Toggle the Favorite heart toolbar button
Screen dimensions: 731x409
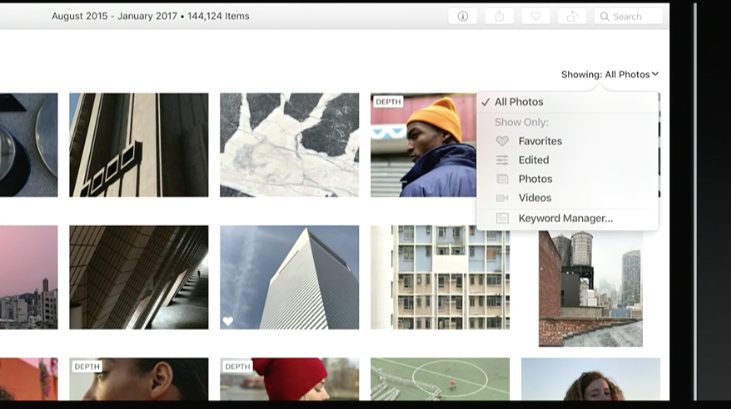[x=536, y=16]
